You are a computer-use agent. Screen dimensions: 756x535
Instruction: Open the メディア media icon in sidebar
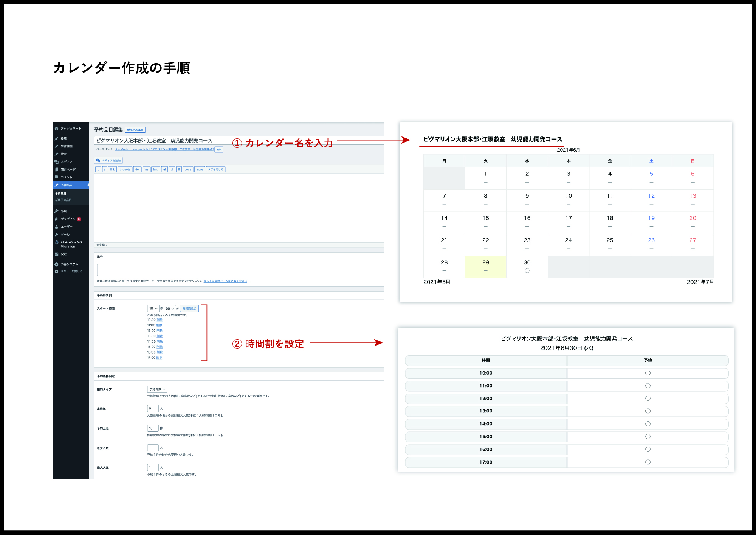pos(56,162)
